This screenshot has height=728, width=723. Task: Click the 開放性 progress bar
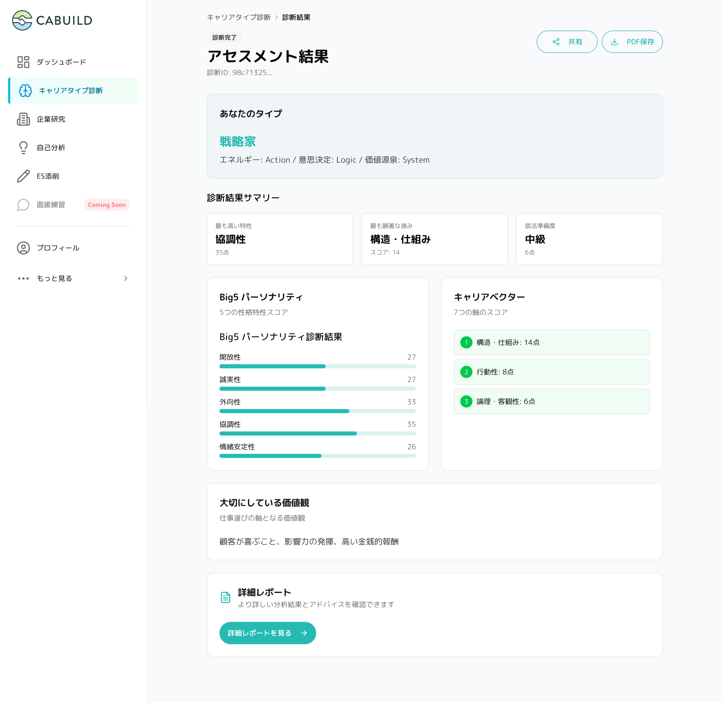tap(318, 367)
